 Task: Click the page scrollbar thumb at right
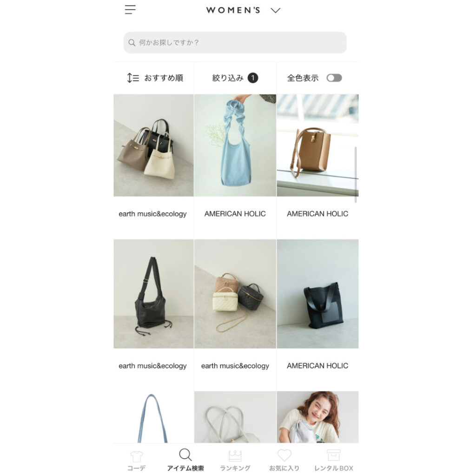(x=356, y=175)
